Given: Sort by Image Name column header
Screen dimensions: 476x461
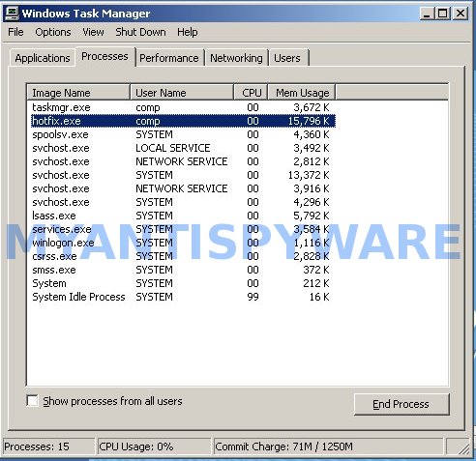Looking at the screenshot, I should click(78, 93).
